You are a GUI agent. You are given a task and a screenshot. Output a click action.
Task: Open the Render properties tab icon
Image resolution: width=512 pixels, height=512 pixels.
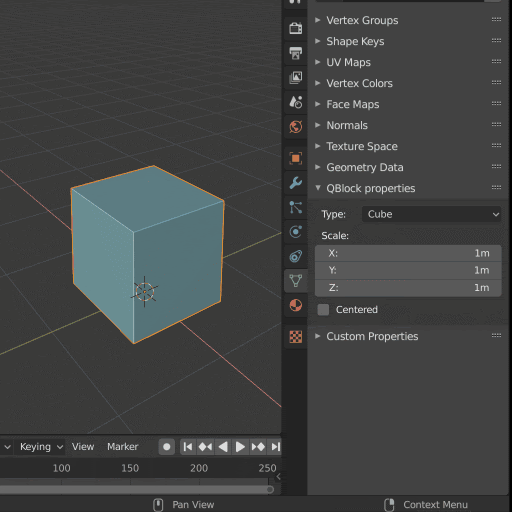tap(296, 28)
